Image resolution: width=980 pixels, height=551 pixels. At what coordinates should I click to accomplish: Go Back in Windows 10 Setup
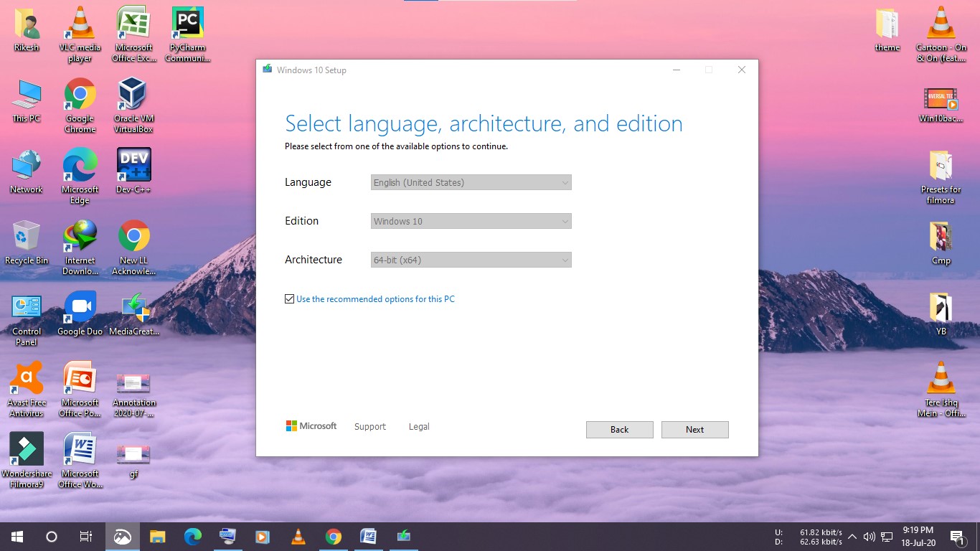click(x=618, y=429)
